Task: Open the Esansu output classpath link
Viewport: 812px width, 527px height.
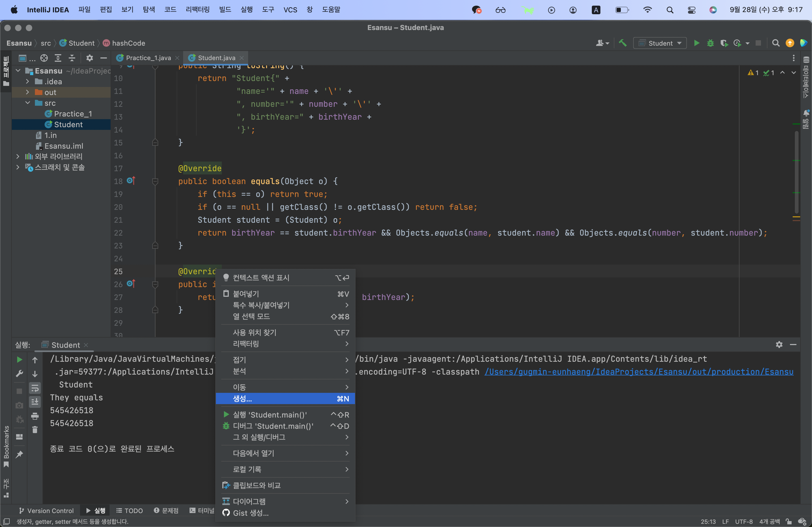Action: coord(639,372)
